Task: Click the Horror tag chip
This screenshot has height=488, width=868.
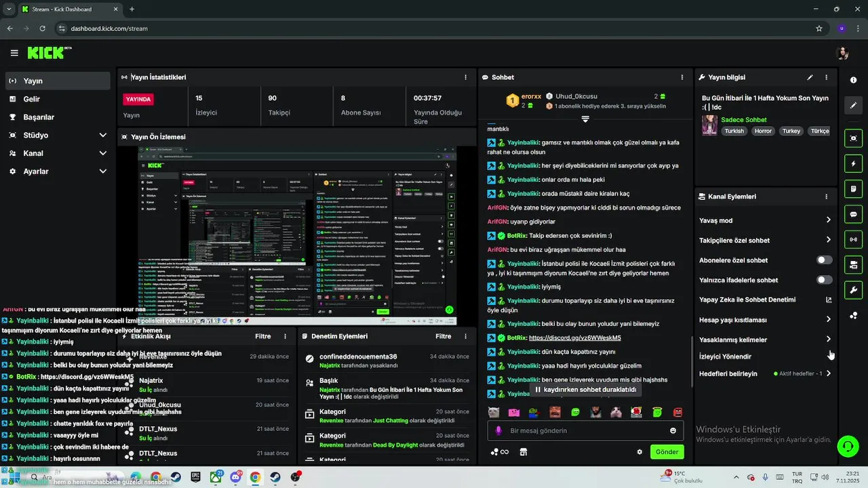Action: tap(764, 131)
